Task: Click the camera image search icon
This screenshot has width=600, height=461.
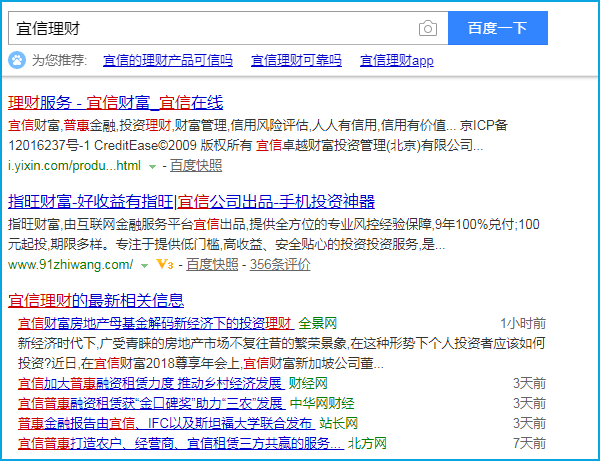Action: point(427,28)
